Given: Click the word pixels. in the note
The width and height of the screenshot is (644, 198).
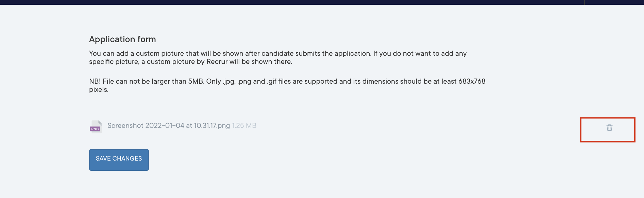Looking at the screenshot, I should point(99,89).
